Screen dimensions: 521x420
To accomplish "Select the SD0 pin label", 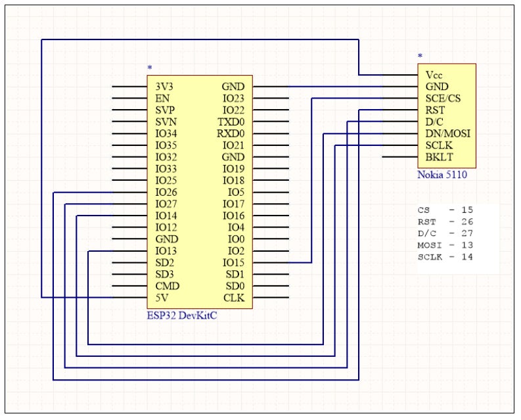I will (235, 286).
